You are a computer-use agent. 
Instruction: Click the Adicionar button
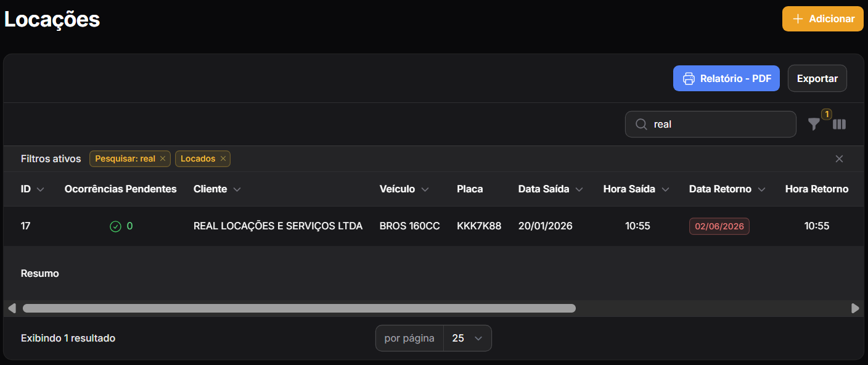[x=823, y=19]
